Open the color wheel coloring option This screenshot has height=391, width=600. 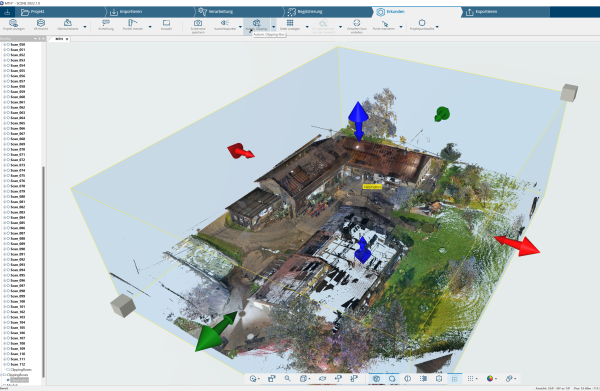point(489,378)
